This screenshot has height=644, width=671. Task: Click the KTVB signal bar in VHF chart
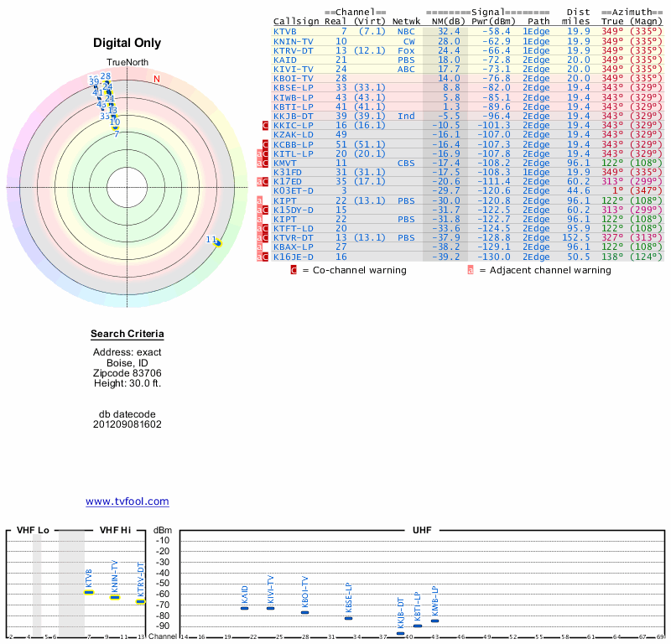coord(89,592)
